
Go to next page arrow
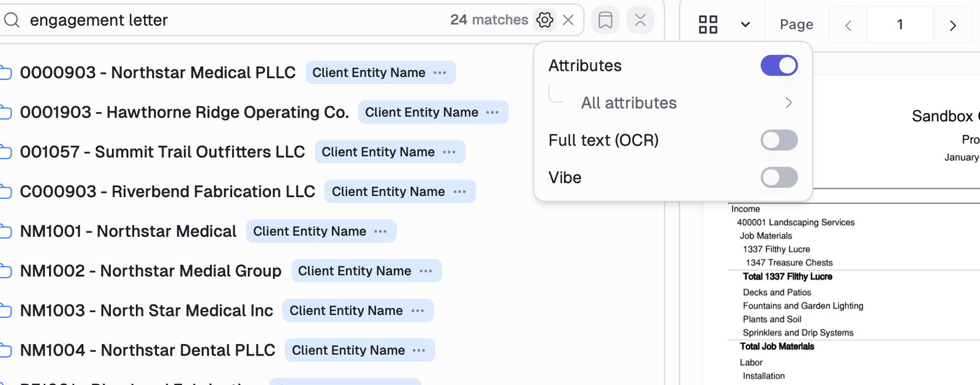[952, 25]
